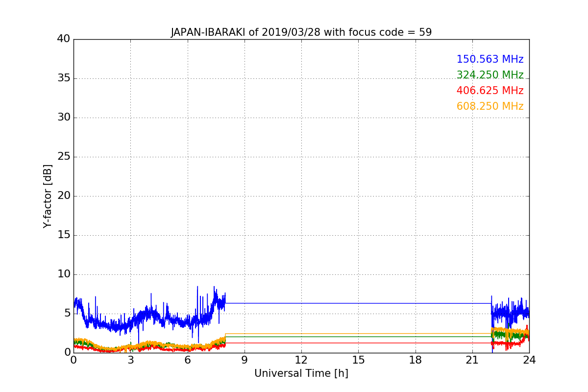
Task: Click the y-axis tick label 35
Action: (64, 78)
